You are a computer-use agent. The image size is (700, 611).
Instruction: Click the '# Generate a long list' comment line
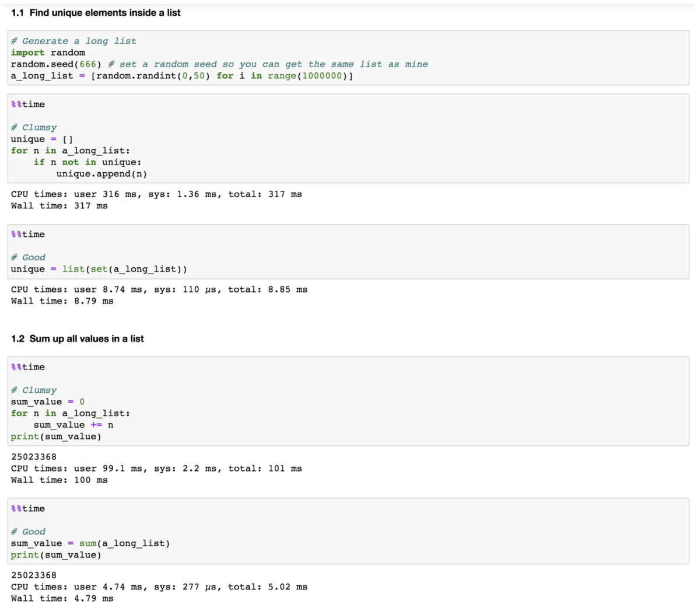[x=73, y=41]
